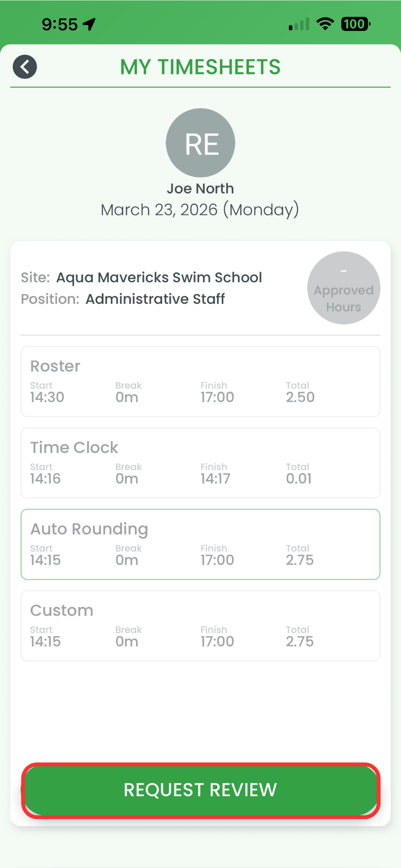The image size is (401, 868).
Task: Tap the Administrative Staff position text
Action: (155, 299)
